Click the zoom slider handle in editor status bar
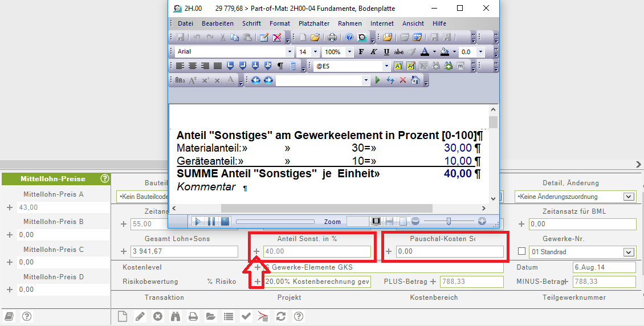Image resolution: width=644 pixels, height=326 pixels. click(449, 221)
